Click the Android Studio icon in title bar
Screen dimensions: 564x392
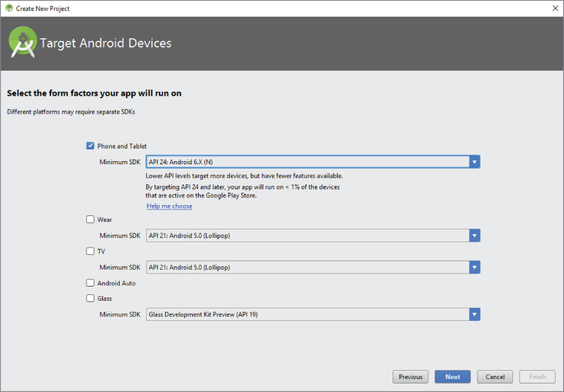coord(9,8)
